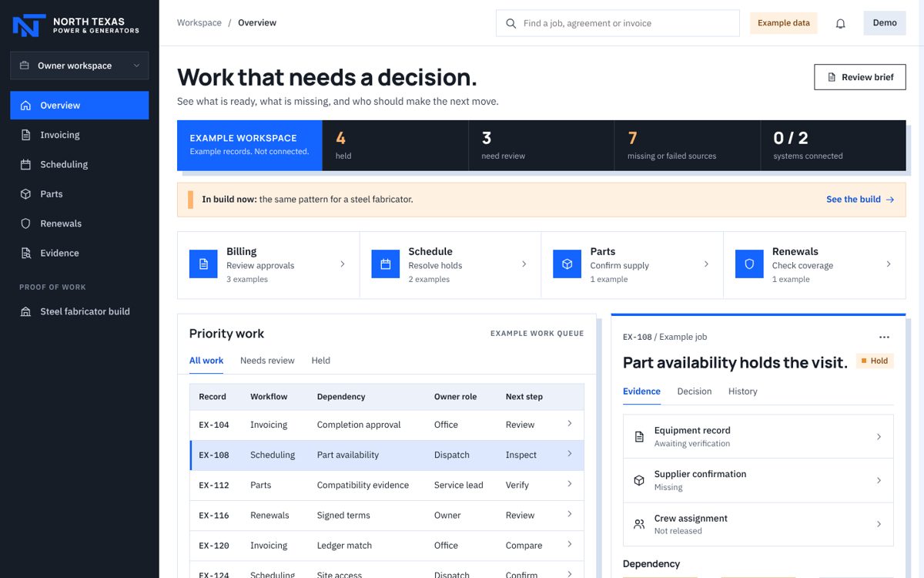Go to Renewals in the sidebar
Screen dimensions: 924x578
click(x=79, y=223)
